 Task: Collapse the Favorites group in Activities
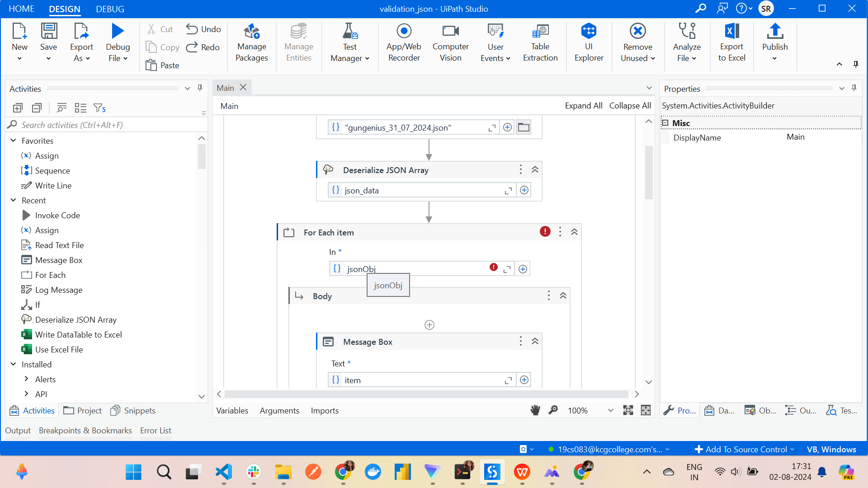pos(13,141)
